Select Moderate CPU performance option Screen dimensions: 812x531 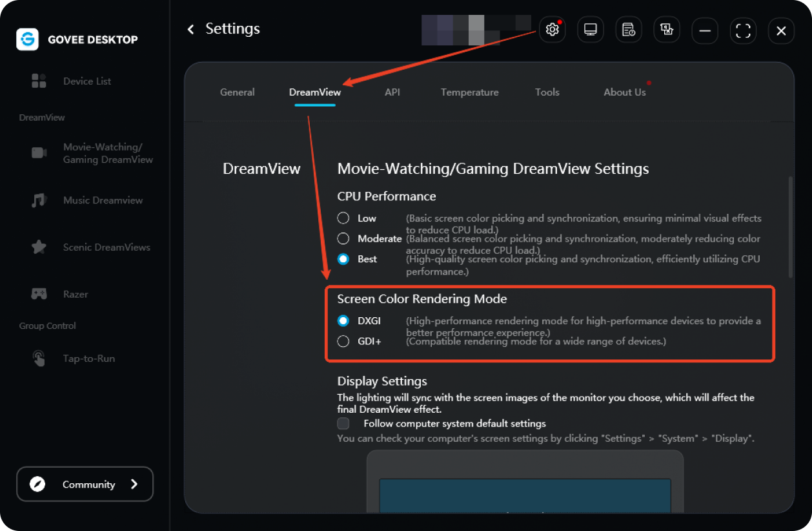pos(343,238)
